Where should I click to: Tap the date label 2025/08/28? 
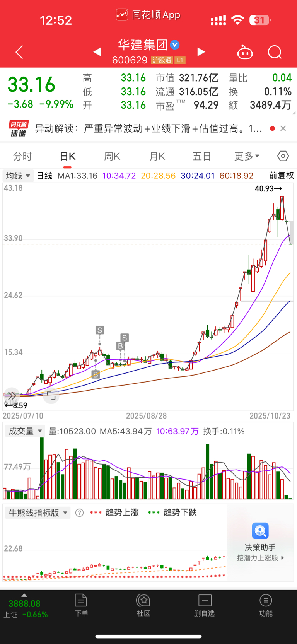pyautogui.click(x=147, y=416)
